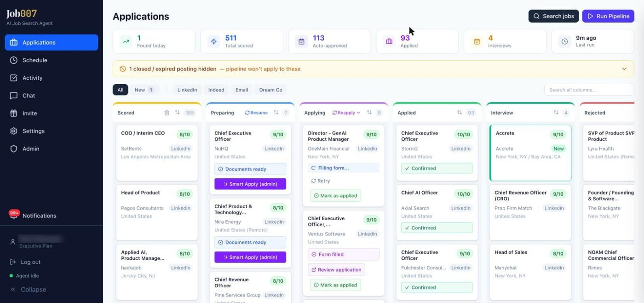Mark Ventus Software job as applied
Screen dimensions: 644x303
point(335,285)
